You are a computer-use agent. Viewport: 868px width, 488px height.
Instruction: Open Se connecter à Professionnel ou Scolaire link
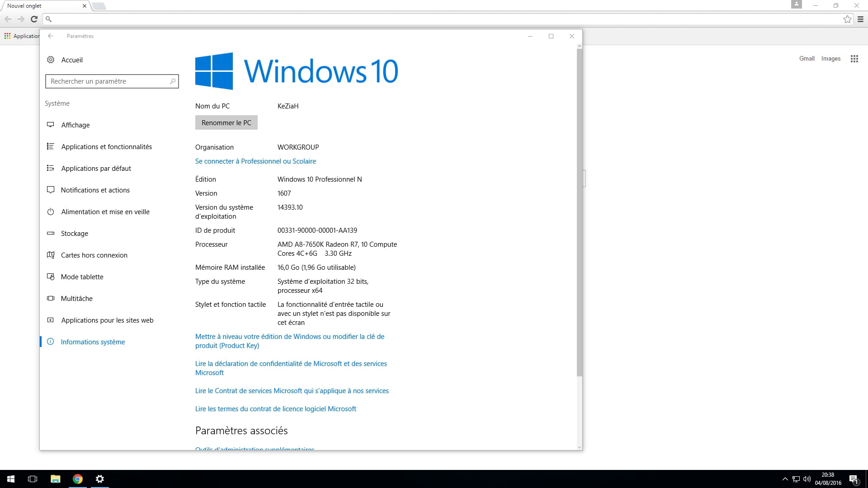point(255,161)
